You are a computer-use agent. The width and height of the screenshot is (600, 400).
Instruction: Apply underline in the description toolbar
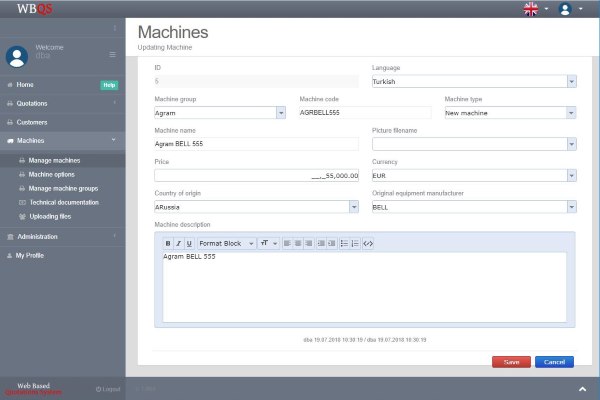tap(190, 243)
